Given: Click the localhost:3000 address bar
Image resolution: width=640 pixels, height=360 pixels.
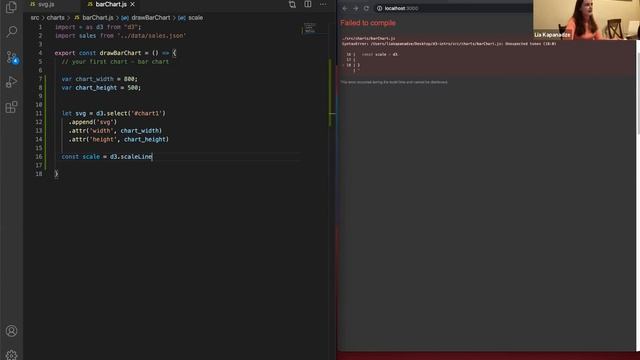Looking at the screenshot, I should tap(453, 8).
